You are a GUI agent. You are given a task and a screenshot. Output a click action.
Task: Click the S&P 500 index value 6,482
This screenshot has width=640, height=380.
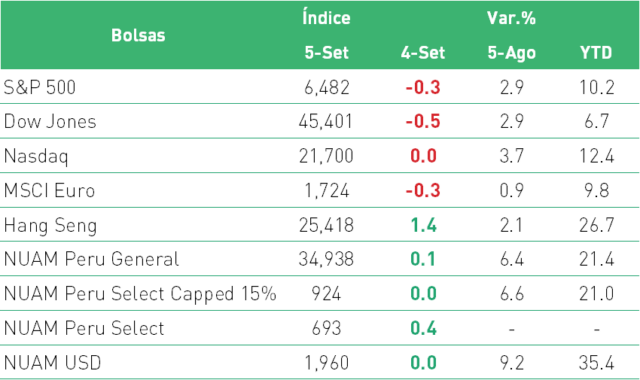click(327, 87)
